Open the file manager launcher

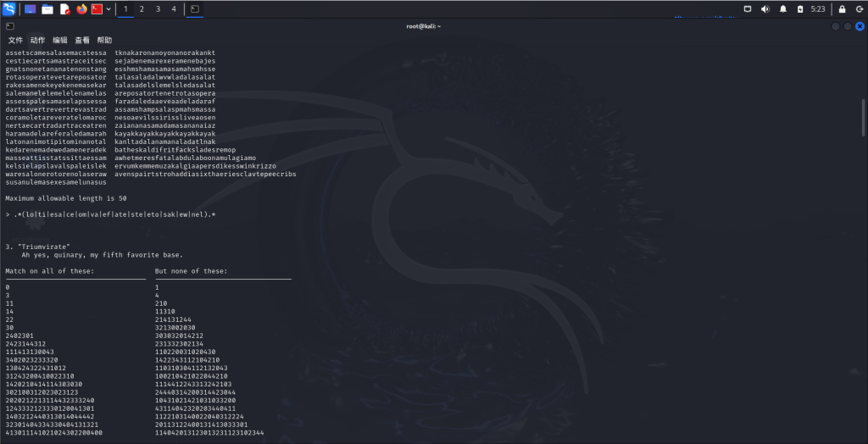click(x=47, y=9)
